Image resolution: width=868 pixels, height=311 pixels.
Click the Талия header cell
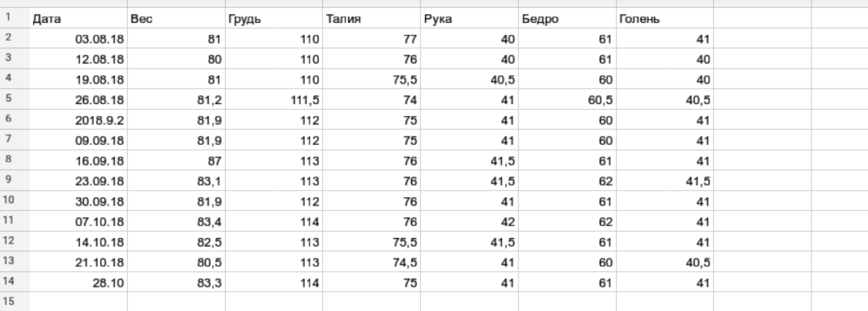[371, 19]
